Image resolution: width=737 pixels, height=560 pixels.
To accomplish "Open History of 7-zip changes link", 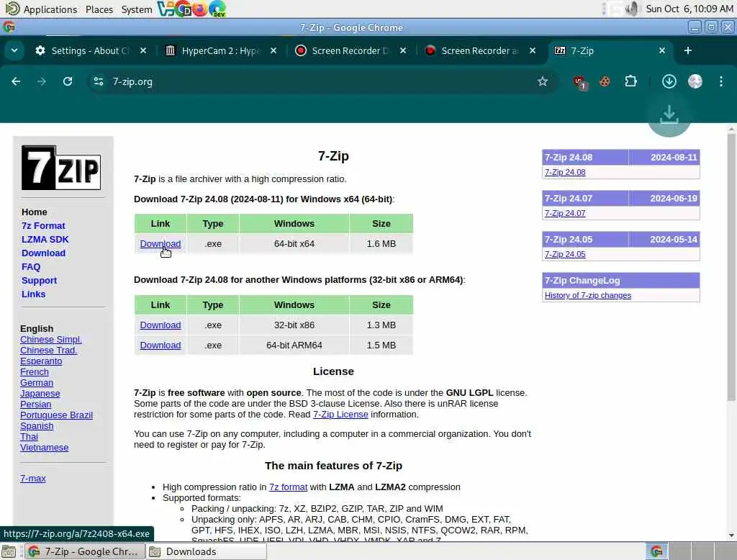I will point(587,295).
